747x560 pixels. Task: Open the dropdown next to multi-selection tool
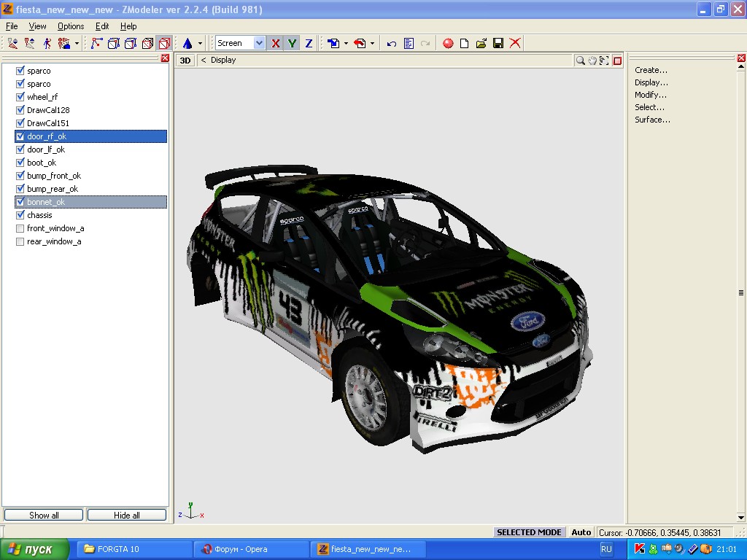(x=77, y=43)
